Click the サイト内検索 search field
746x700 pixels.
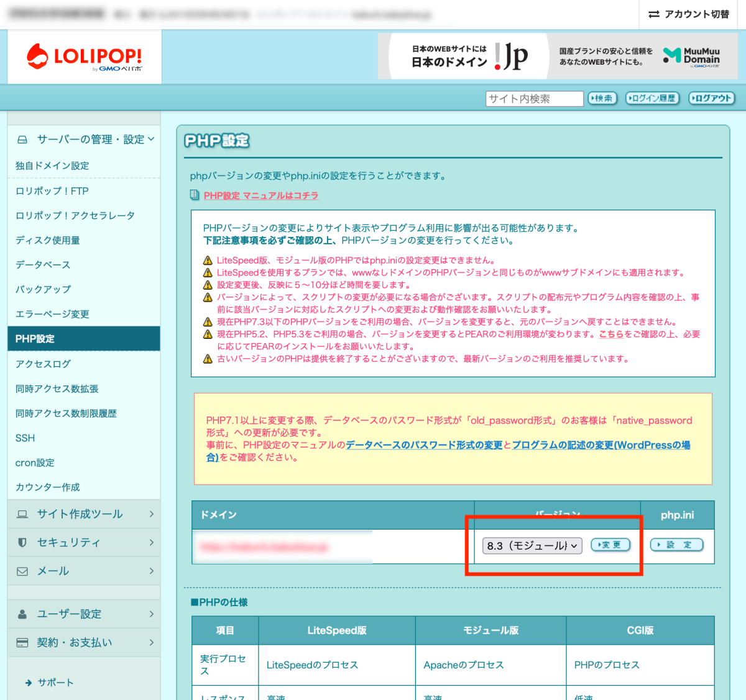[534, 99]
